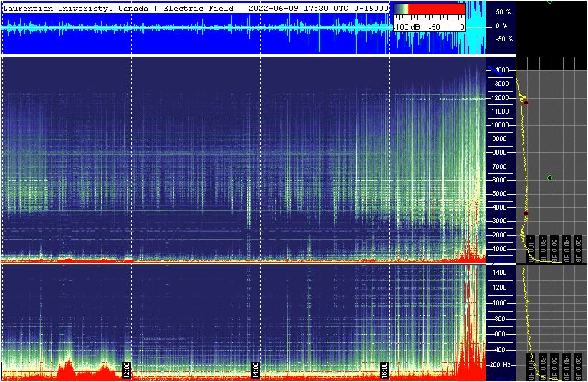Select the green marker dot near 6000 Hz
This screenshot has height=382, width=588.
click(549, 177)
